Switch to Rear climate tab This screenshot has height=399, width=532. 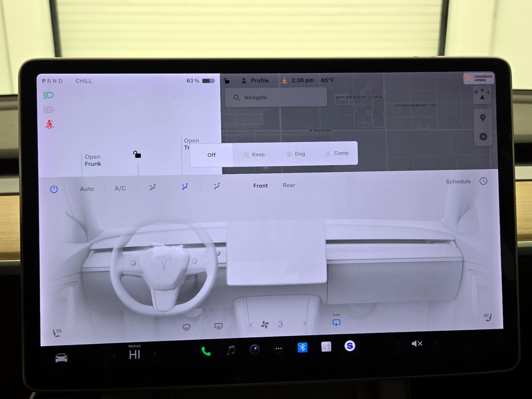click(x=289, y=185)
